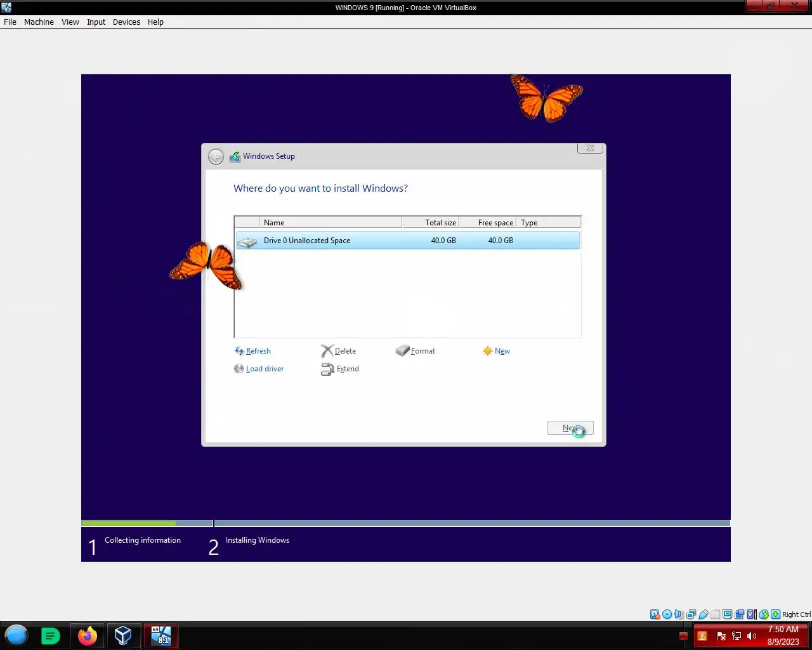
Task: Click the Installing Windows progress bar
Action: pyautogui.click(x=472, y=524)
